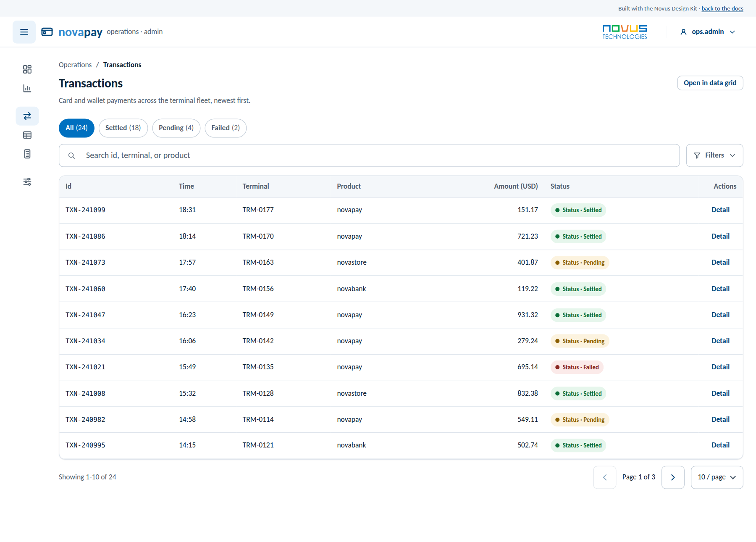This screenshot has width=756, height=542.
Task: Follow the back to the docs link
Action: (722, 8)
